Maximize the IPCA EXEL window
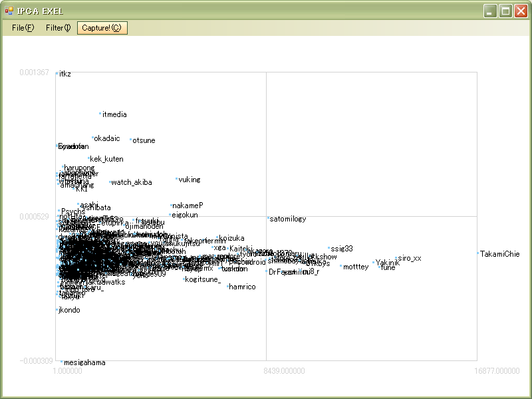This screenshot has width=532, height=399. [505, 11]
